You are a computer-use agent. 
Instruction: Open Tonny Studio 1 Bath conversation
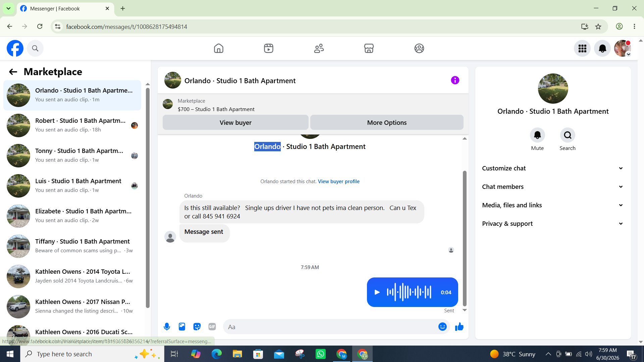click(x=72, y=156)
